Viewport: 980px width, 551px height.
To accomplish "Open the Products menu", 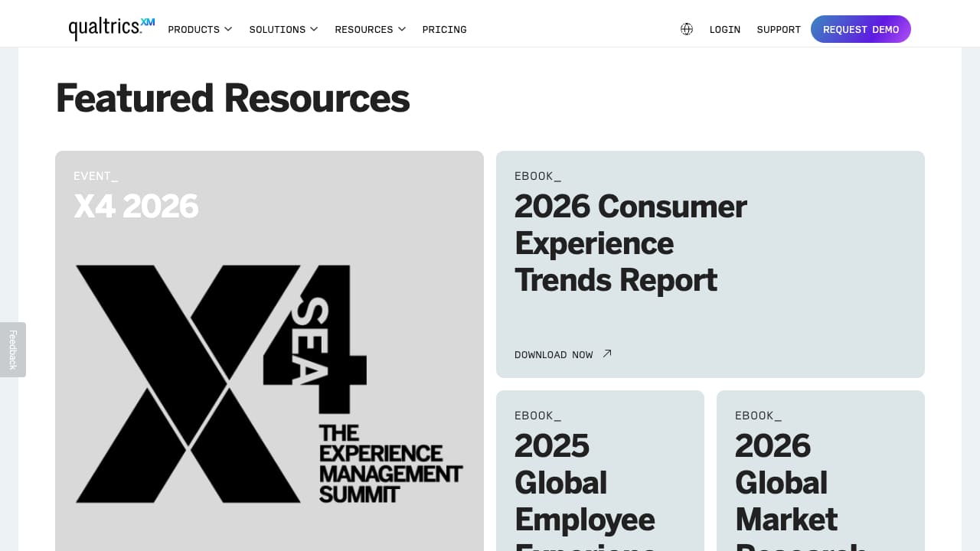I will [194, 29].
